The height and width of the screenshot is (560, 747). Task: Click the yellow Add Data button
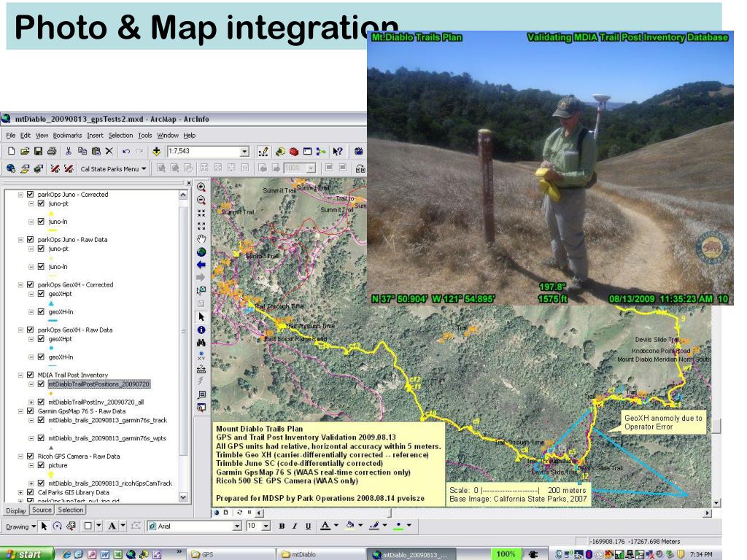(156, 152)
